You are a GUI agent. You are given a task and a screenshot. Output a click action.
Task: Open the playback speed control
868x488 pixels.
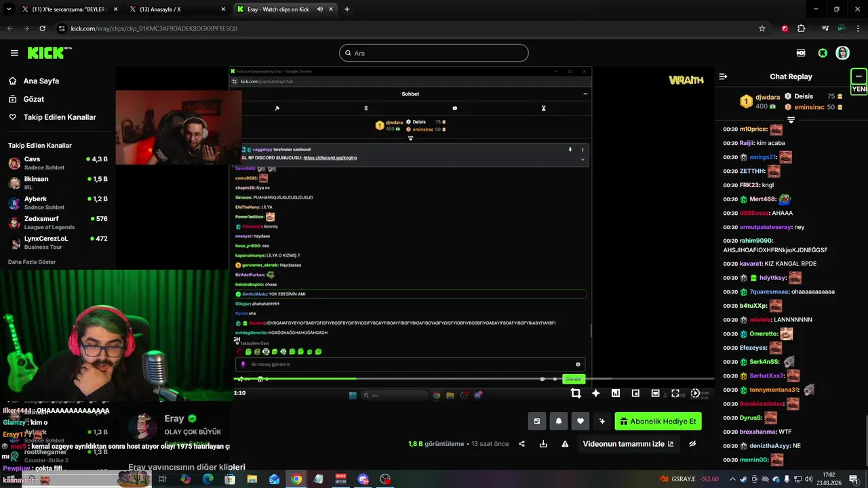[x=695, y=393]
